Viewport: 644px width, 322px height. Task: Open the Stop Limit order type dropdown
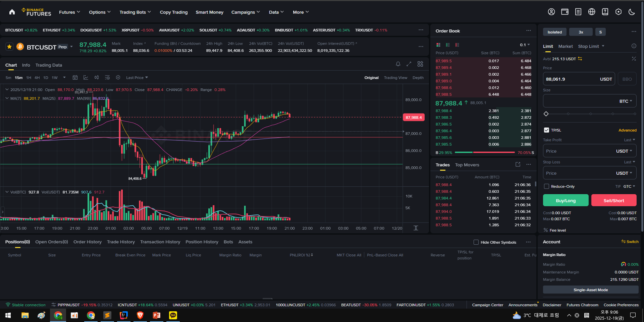coord(591,46)
